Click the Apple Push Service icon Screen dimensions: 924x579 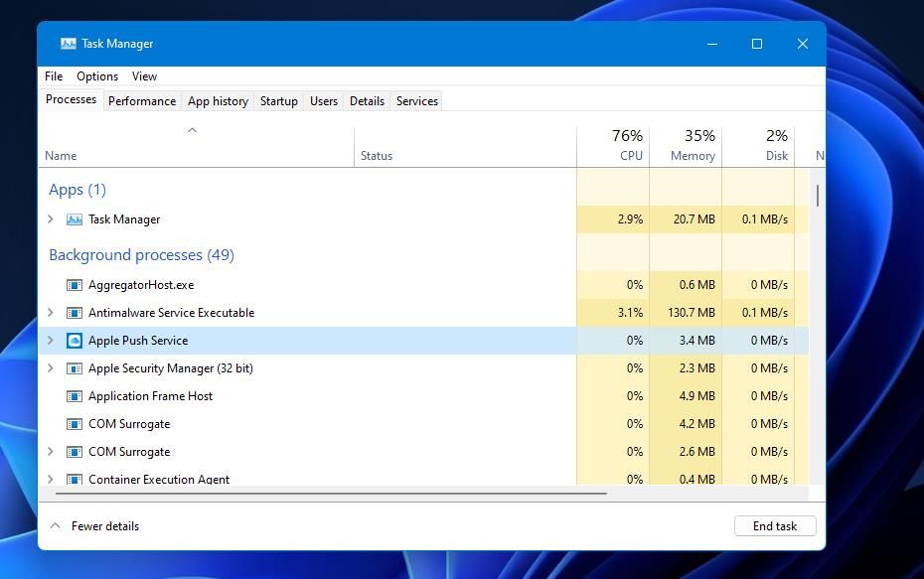[x=75, y=341]
